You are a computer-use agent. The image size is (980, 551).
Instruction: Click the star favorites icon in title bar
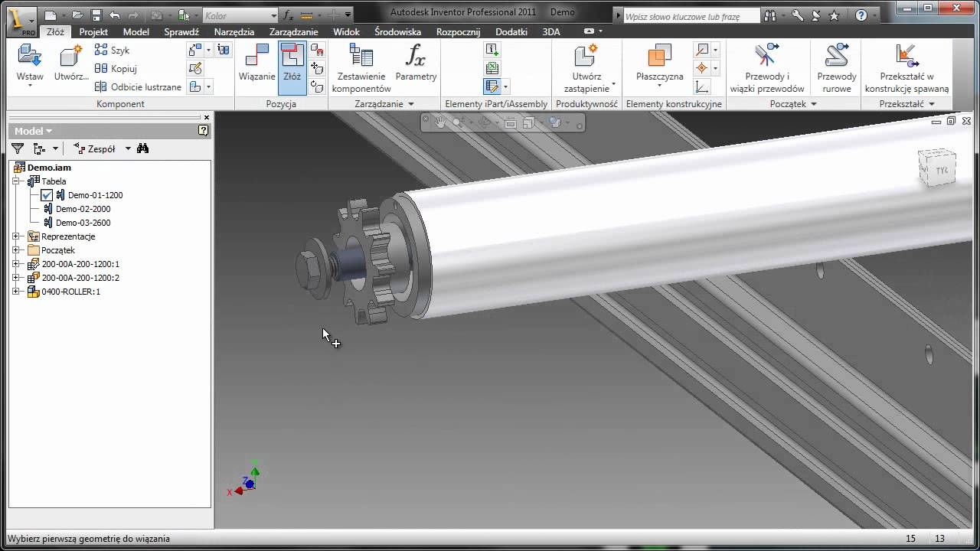(835, 15)
